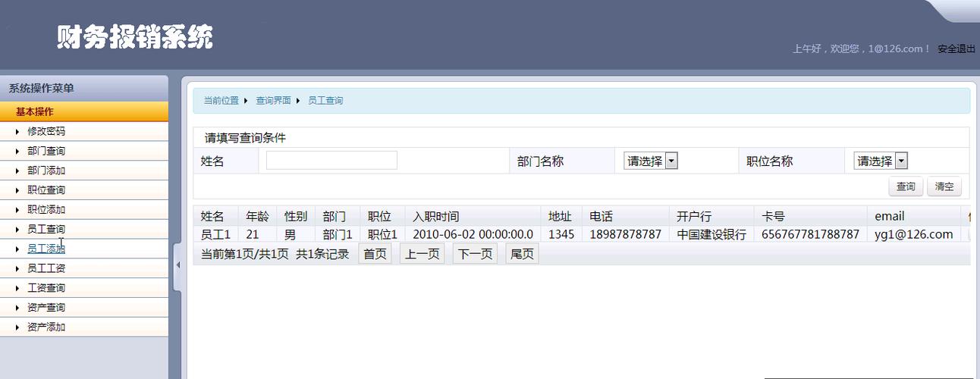Navigate to 工资查询

[46, 288]
